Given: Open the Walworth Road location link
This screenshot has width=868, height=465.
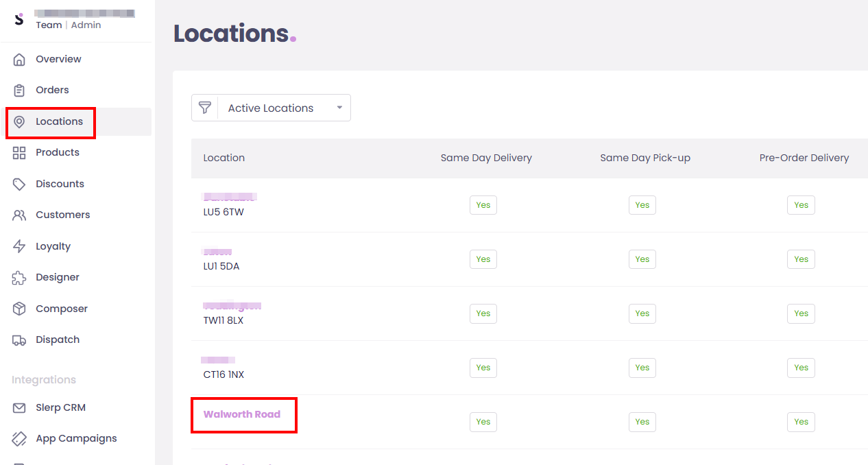Looking at the screenshot, I should point(242,414).
